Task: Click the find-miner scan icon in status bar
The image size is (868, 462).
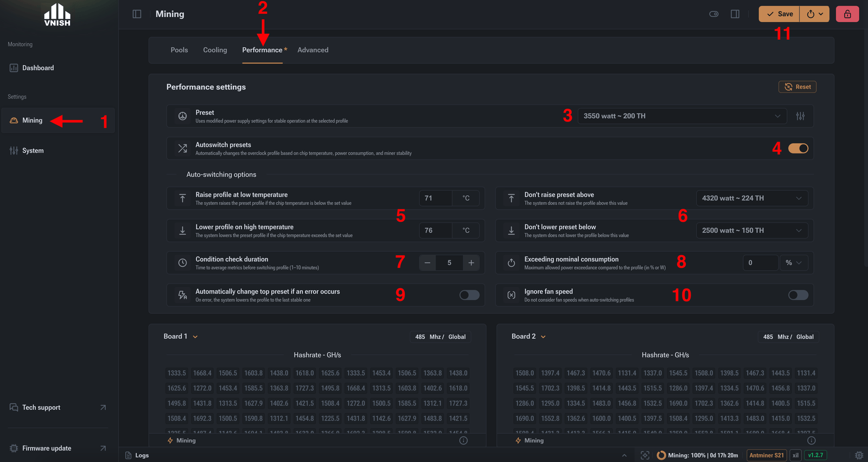Action: pos(645,455)
